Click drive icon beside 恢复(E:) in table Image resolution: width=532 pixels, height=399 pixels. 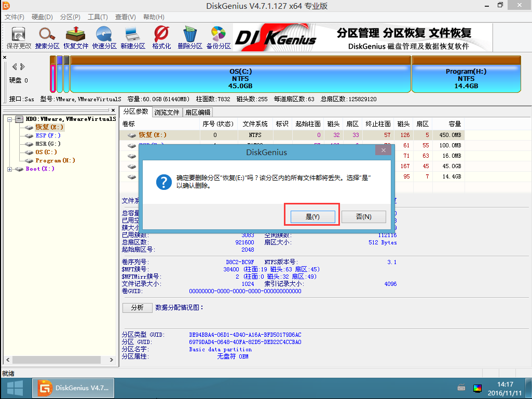tap(132, 135)
